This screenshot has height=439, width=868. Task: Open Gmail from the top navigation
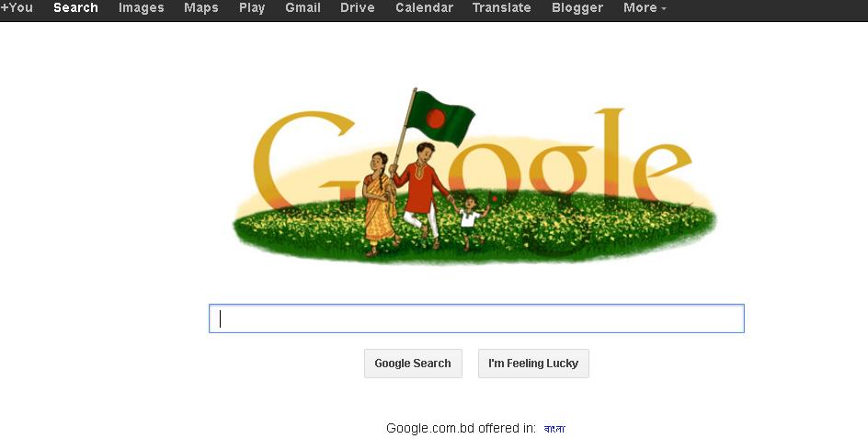pyautogui.click(x=303, y=7)
